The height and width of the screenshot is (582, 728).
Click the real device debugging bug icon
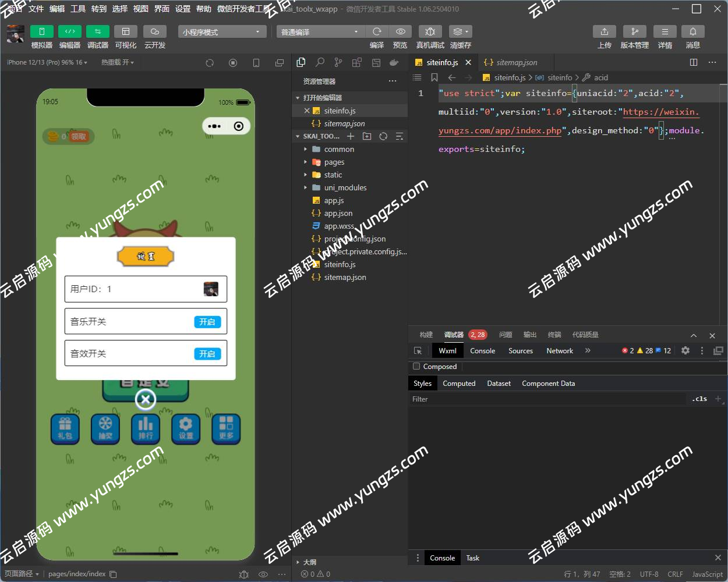coord(430,31)
